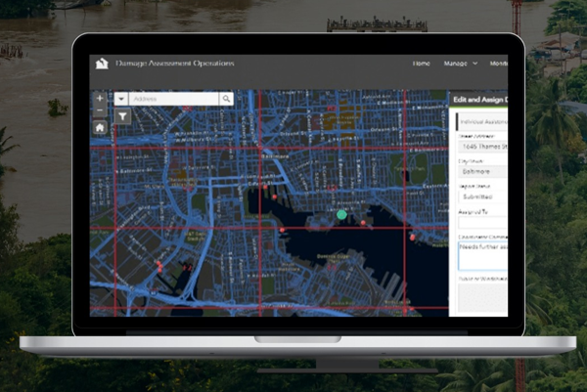Expand the Manage menu

458,64
